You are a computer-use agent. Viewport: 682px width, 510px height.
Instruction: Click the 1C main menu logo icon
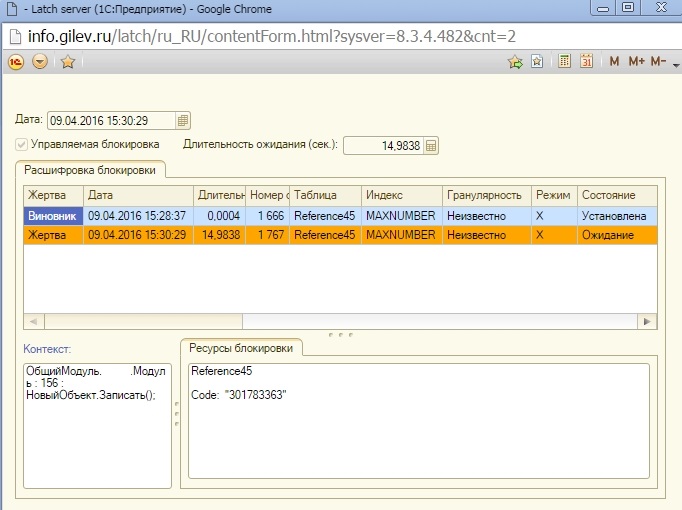pyautogui.click(x=16, y=62)
